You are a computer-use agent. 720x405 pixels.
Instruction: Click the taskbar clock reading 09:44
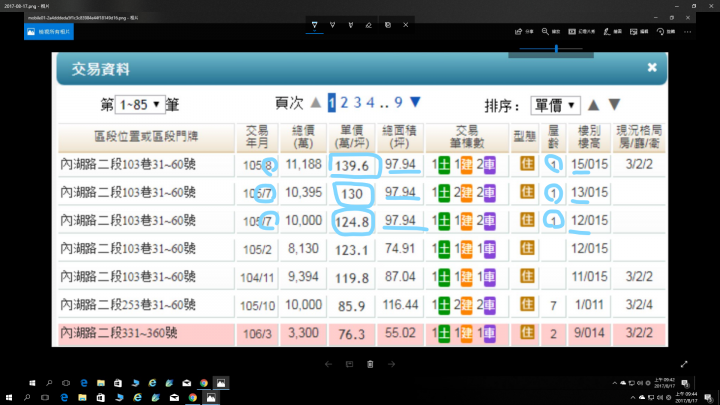[687, 397]
